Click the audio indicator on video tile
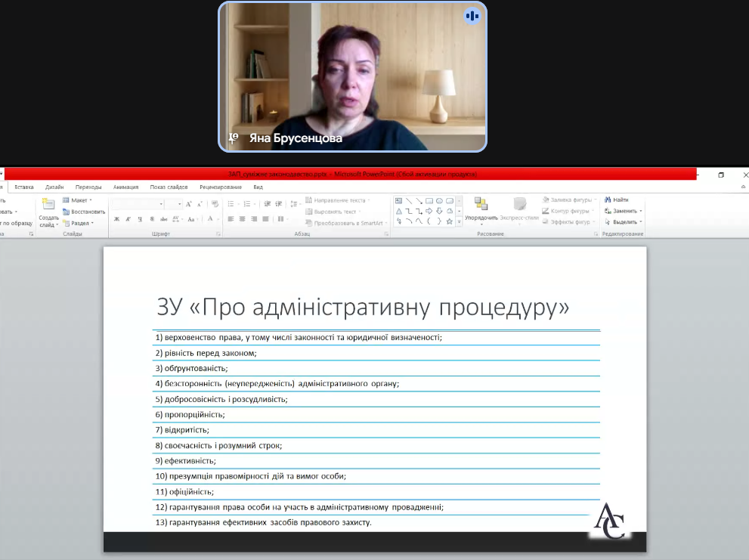Image resolution: width=749 pixels, height=560 pixels. point(472,15)
